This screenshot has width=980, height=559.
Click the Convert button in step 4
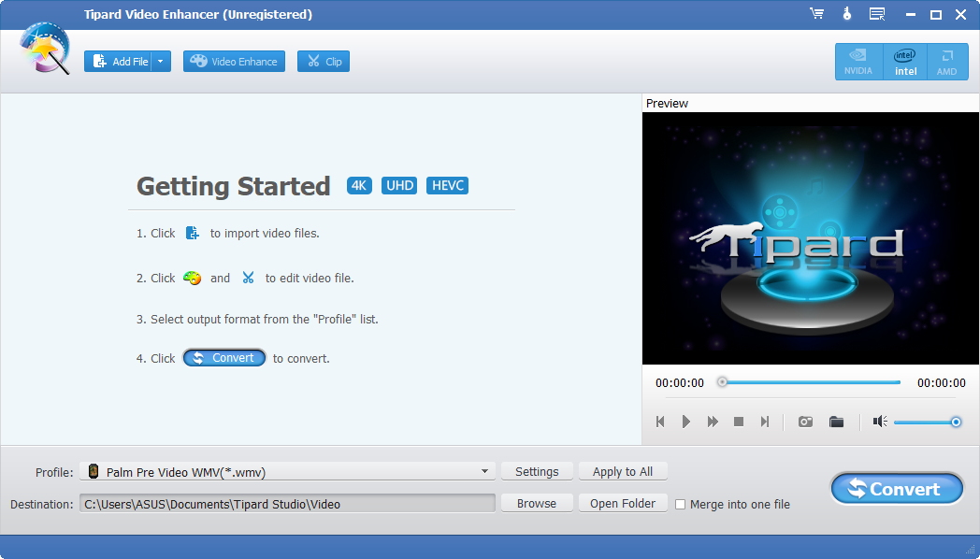tap(224, 358)
